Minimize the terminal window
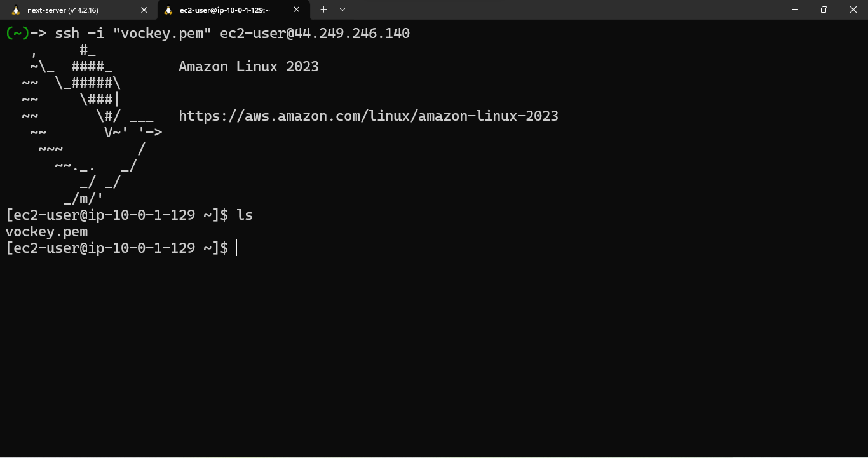 [794, 10]
